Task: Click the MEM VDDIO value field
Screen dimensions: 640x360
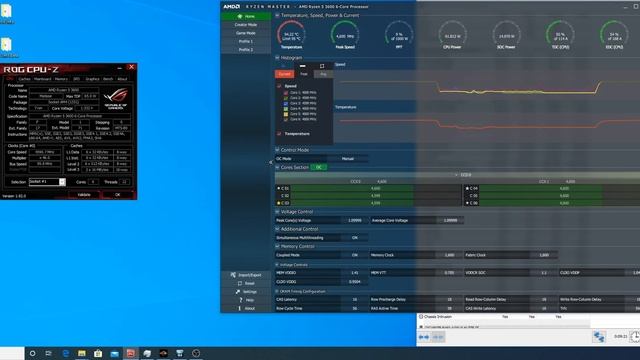Action: click(354, 273)
